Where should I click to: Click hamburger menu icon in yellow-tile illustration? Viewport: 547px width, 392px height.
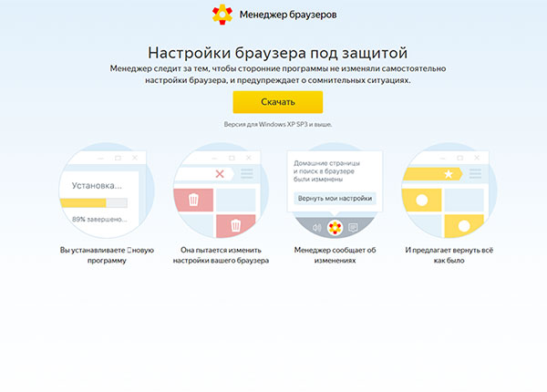[x=475, y=173]
